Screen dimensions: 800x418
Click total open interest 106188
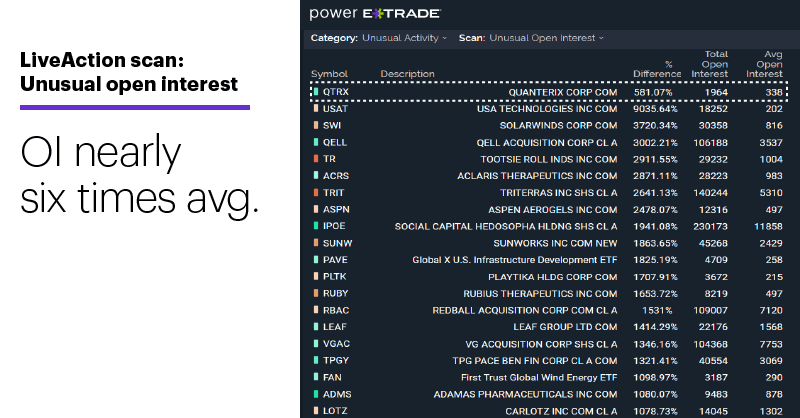pos(710,142)
